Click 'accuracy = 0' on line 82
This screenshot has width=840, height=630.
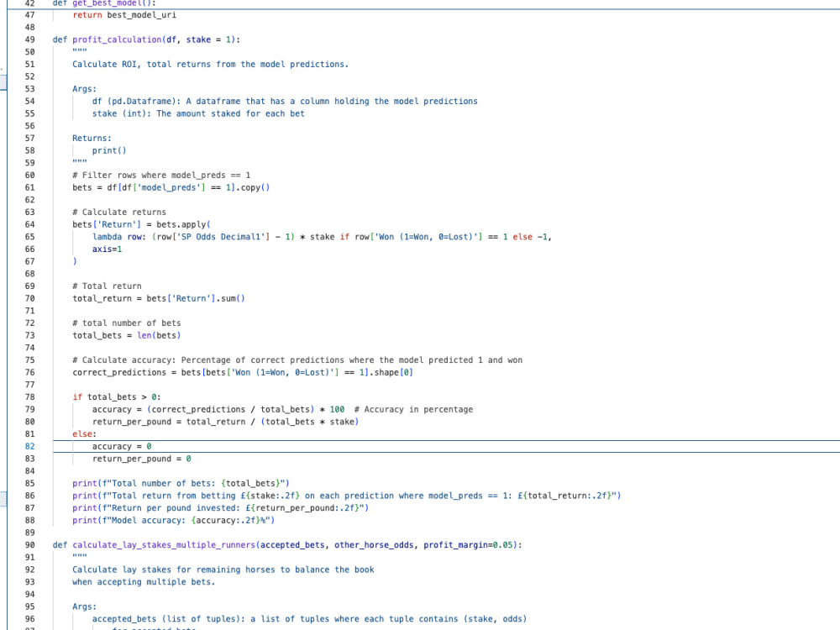(122, 446)
